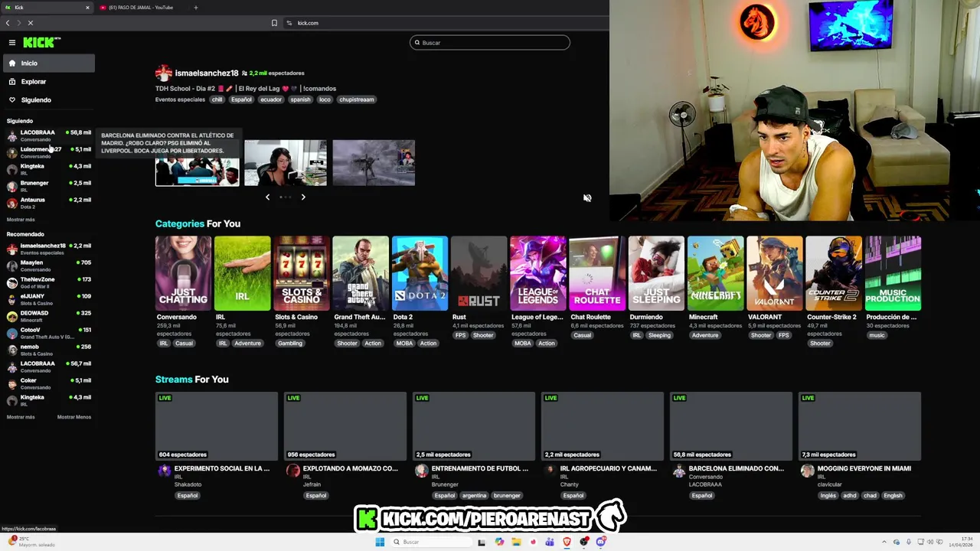Close the Kick browser tab
The width and height of the screenshot is (980, 551).
[87, 8]
